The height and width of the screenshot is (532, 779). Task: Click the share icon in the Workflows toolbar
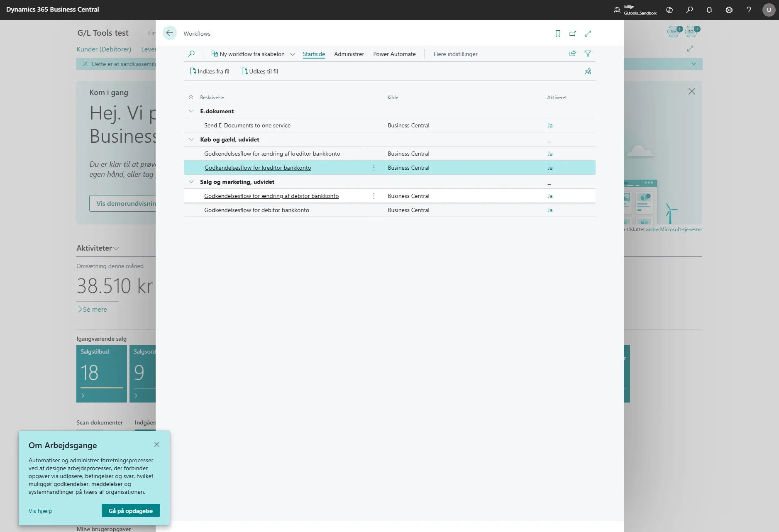pyautogui.click(x=573, y=54)
